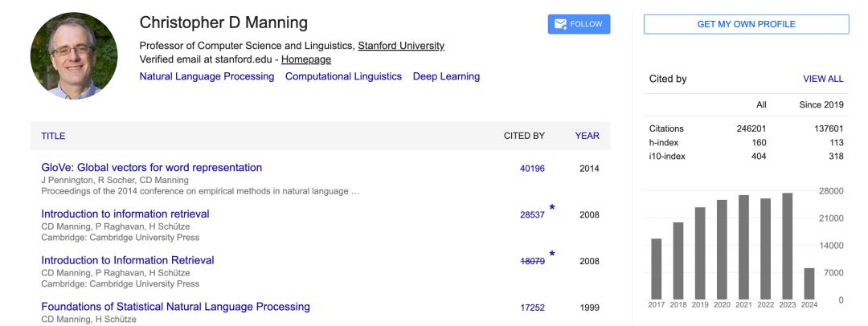The image size is (868, 326).
Task: Open the GloVe paper title link
Action: coord(151,168)
